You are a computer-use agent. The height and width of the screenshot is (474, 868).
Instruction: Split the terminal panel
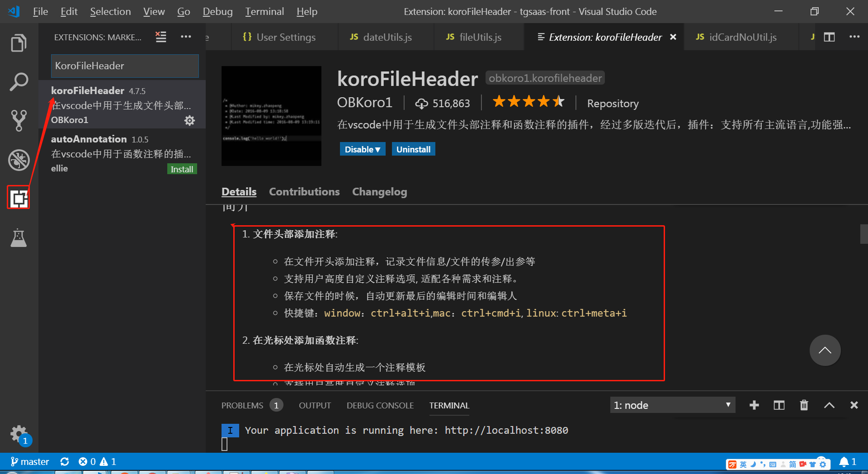pyautogui.click(x=778, y=405)
